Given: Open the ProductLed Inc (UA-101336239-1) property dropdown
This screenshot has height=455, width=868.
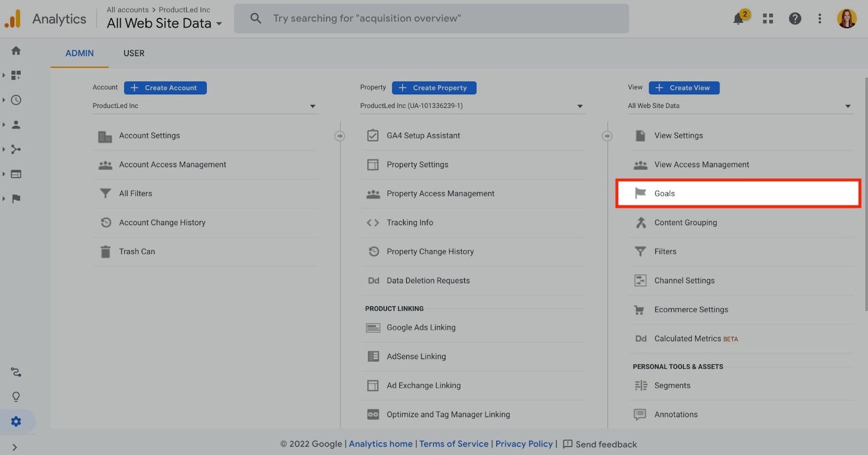Looking at the screenshot, I should click(472, 106).
